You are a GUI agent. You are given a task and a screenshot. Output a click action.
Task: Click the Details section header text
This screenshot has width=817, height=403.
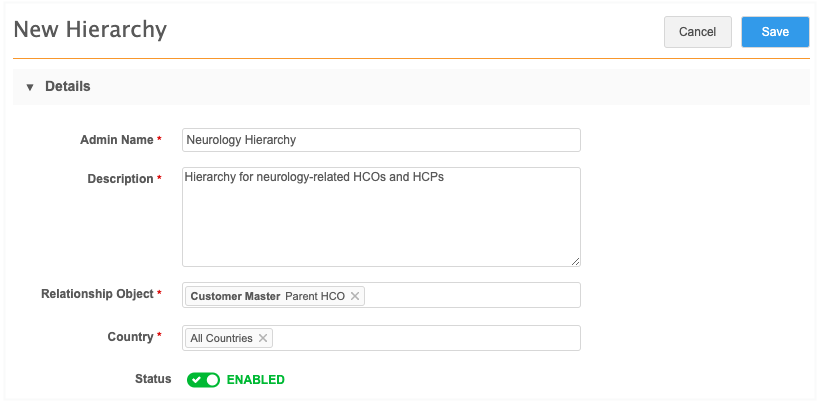(x=68, y=87)
